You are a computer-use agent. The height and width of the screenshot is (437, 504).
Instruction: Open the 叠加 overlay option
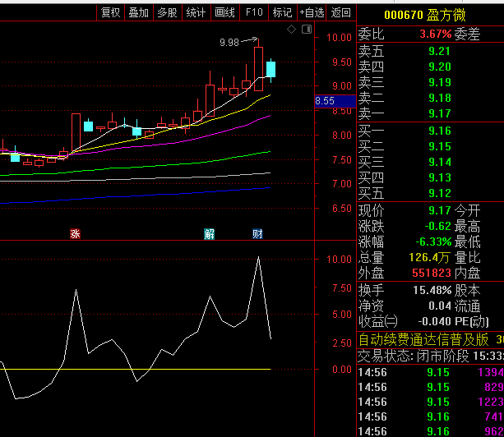click(x=139, y=13)
